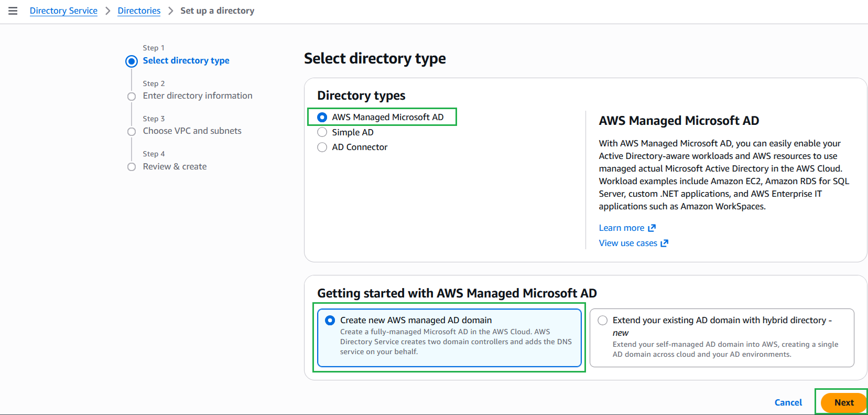868x415 pixels.
Task: Open Directories breadcrumb link
Action: coord(139,11)
